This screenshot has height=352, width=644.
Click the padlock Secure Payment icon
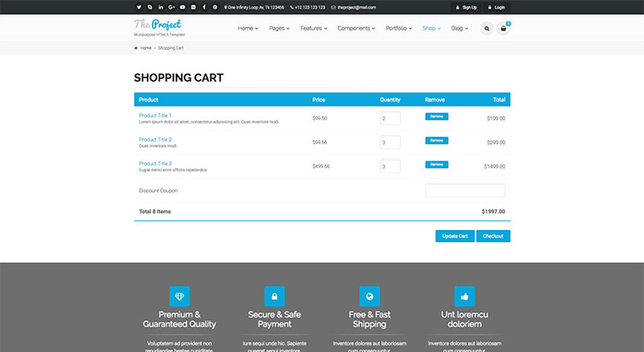point(274,296)
